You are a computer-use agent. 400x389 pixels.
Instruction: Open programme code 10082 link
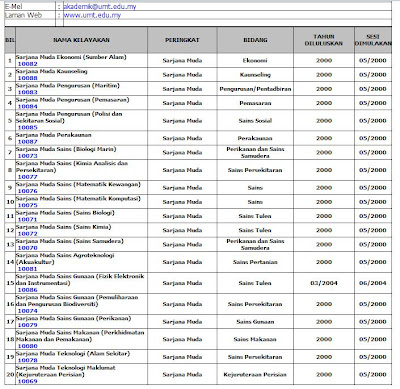[x=28, y=64]
